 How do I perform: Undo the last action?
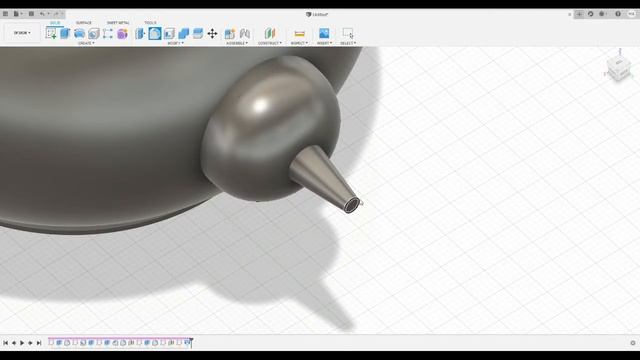tap(42, 14)
